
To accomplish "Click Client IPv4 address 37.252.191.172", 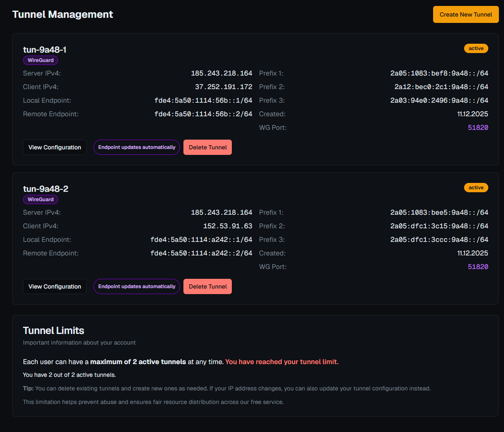I will (223, 87).
